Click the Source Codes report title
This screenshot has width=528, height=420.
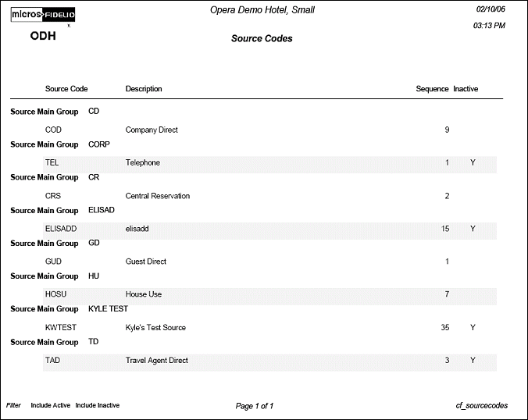[x=262, y=38]
